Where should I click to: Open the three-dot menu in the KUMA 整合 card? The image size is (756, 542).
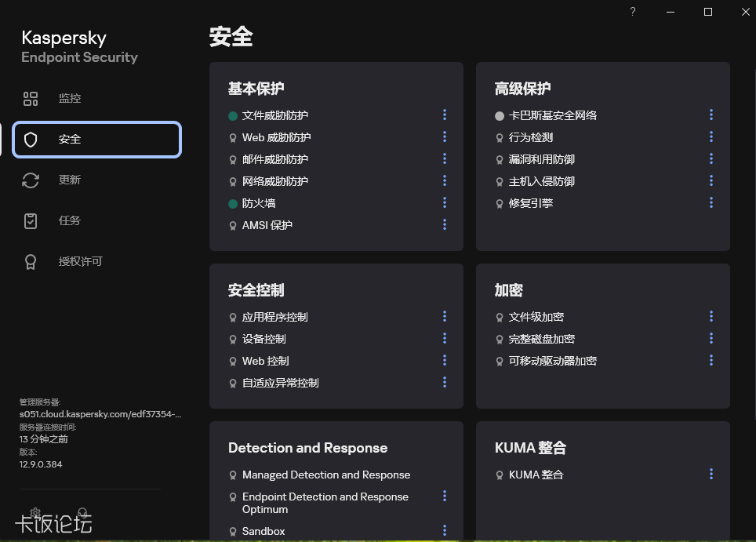point(711,474)
